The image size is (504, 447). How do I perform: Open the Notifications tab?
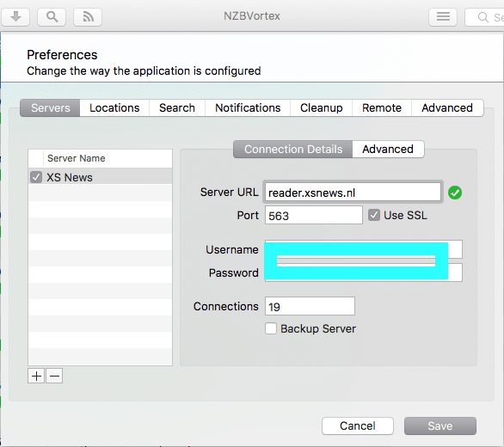point(248,107)
